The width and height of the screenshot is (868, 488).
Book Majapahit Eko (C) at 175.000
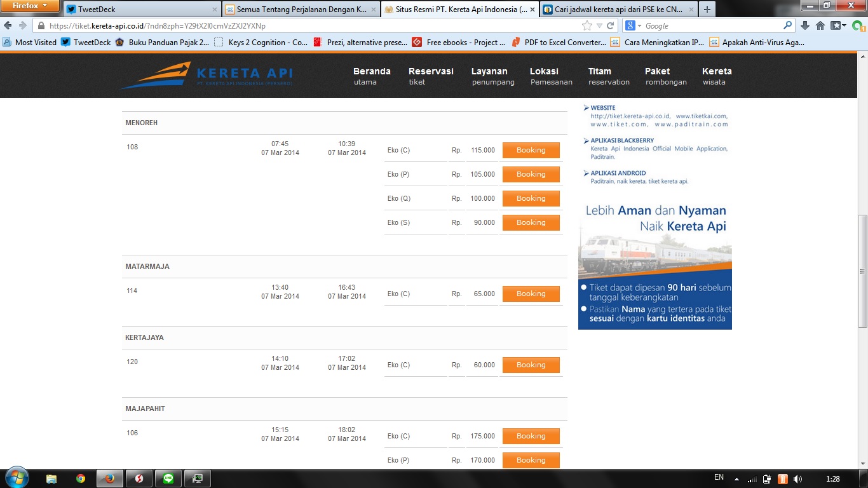531,436
